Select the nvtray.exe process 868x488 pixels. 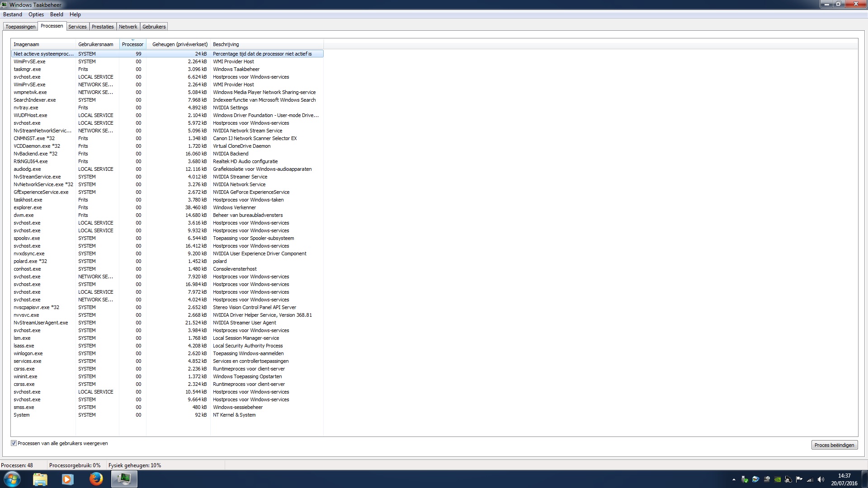(167, 108)
